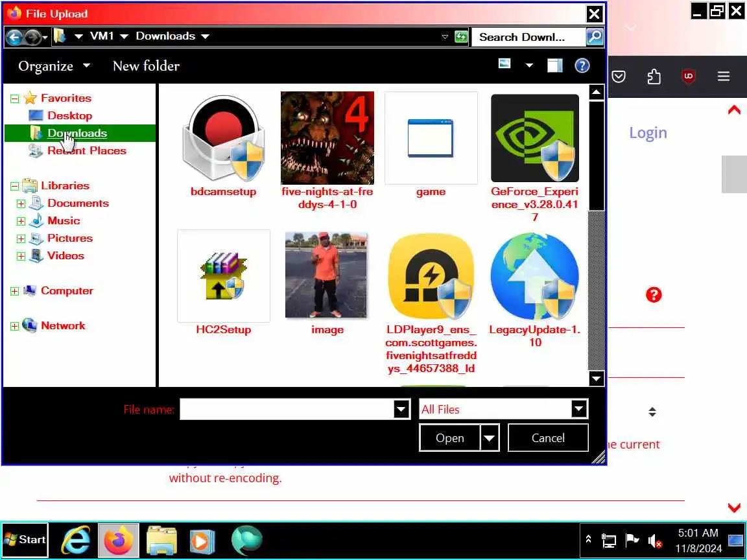Collapse the Favorites tree group

tap(15, 99)
